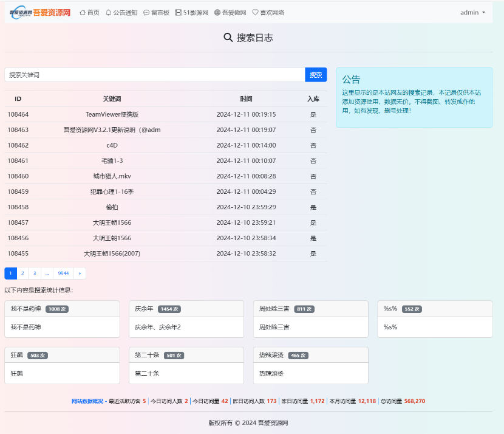Open the 首页 home link
The image size is (504, 434).
[x=90, y=13]
